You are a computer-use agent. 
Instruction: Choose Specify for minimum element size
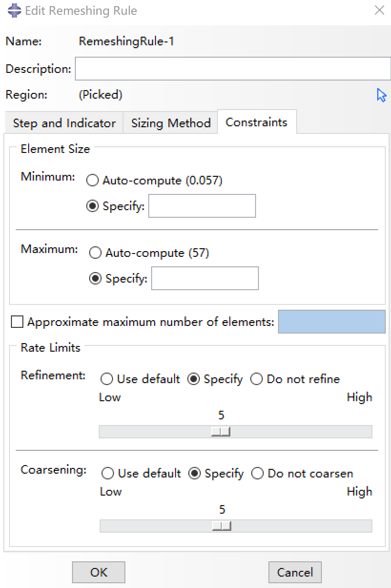(93, 206)
